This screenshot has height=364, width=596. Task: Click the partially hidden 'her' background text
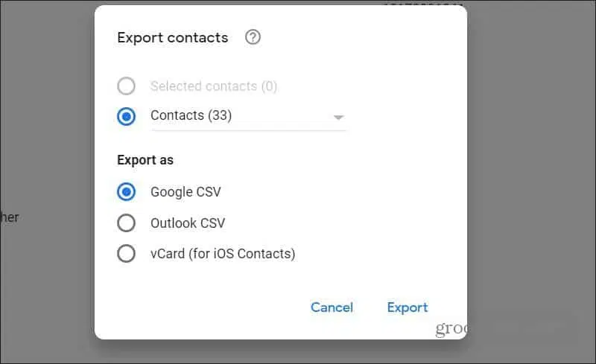[9, 217]
